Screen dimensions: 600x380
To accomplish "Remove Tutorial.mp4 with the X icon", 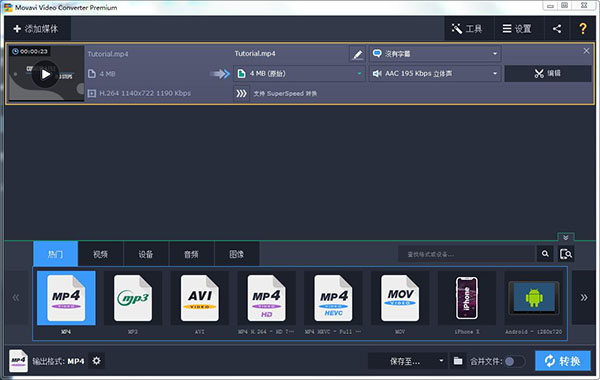I will 586,51.
